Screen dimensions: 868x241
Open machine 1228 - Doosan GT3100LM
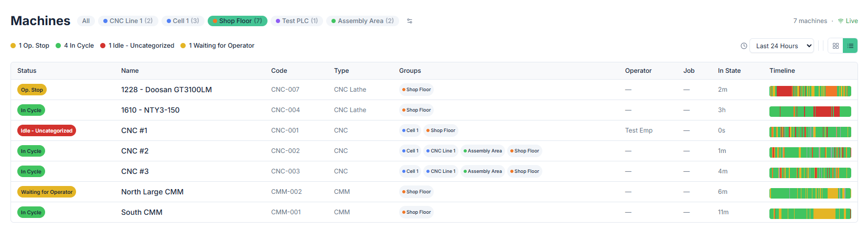click(434, 90)
